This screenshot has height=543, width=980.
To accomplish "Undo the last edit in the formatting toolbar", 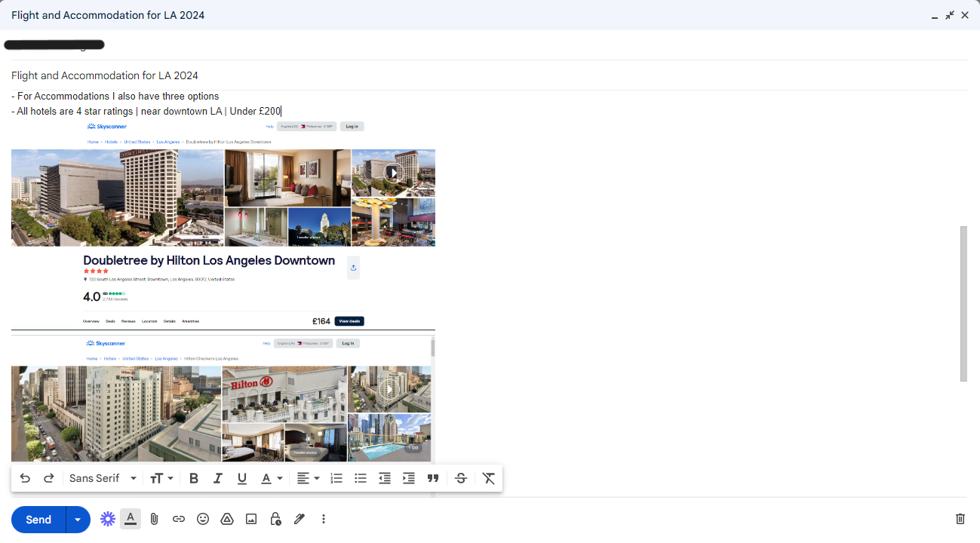I will (x=25, y=478).
